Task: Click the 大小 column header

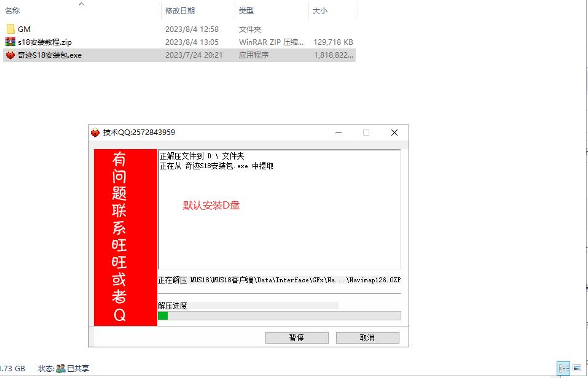Action: [x=320, y=11]
